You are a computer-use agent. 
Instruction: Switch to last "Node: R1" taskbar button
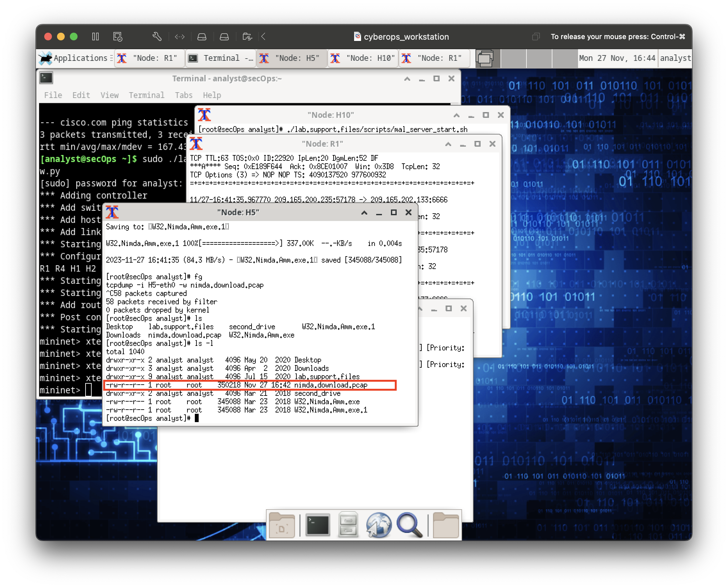point(434,58)
